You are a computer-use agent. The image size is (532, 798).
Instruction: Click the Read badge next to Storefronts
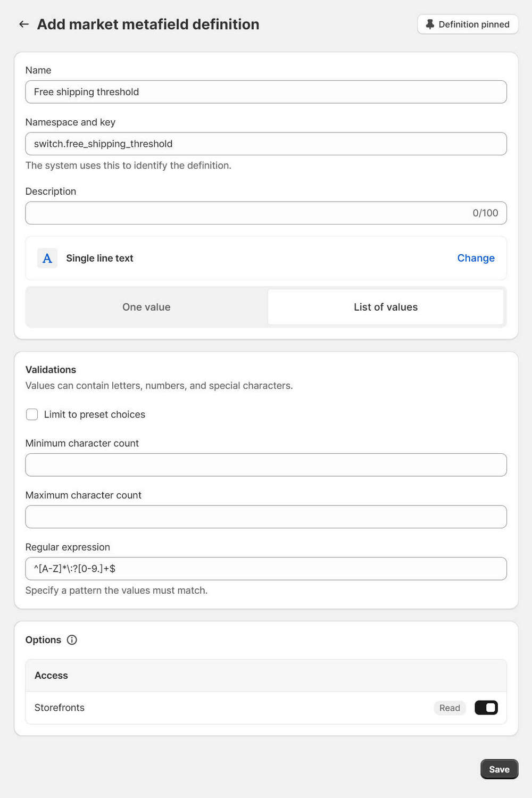pos(450,708)
